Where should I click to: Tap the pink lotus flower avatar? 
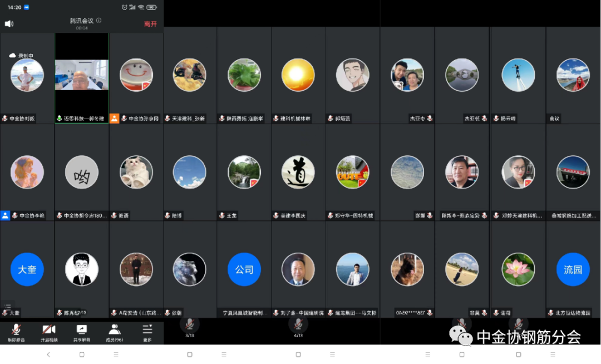click(518, 269)
